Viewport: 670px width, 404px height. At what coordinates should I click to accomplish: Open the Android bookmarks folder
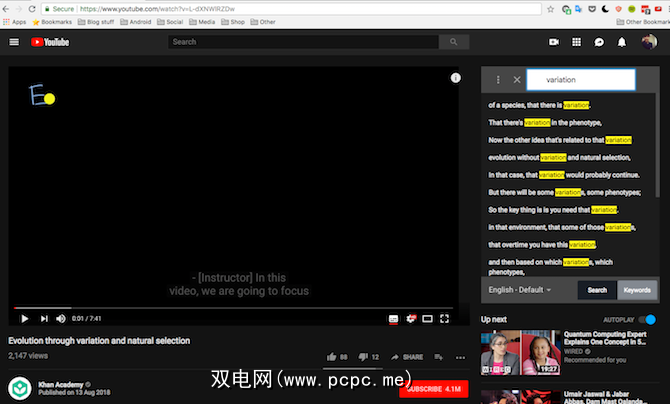point(135,22)
